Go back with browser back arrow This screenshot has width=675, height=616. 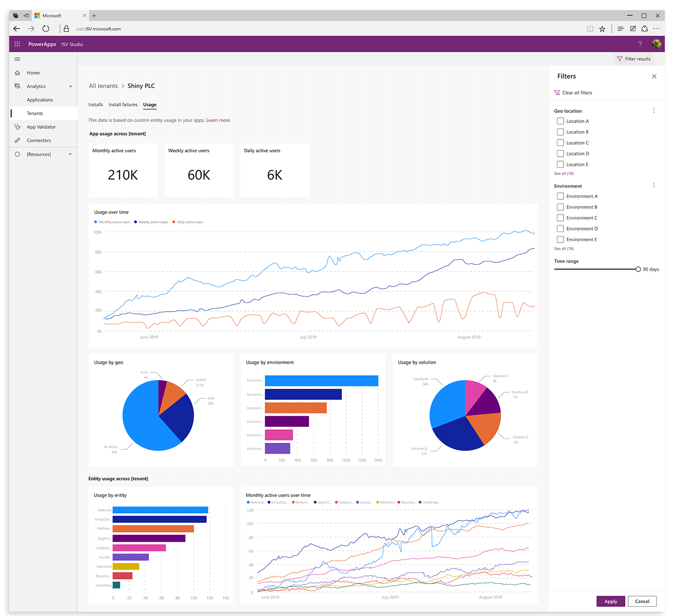pyautogui.click(x=16, y=29)
